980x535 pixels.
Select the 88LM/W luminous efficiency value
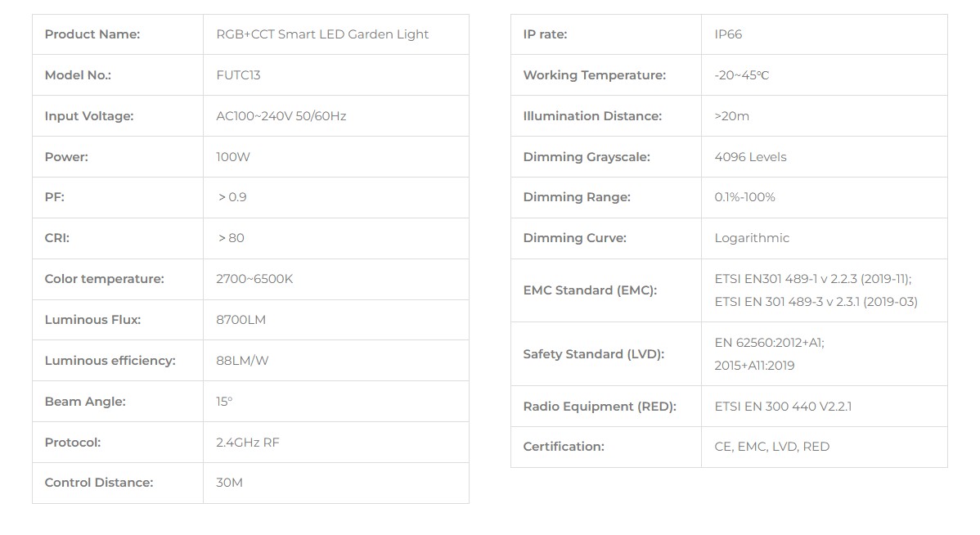tap(242, 361)
